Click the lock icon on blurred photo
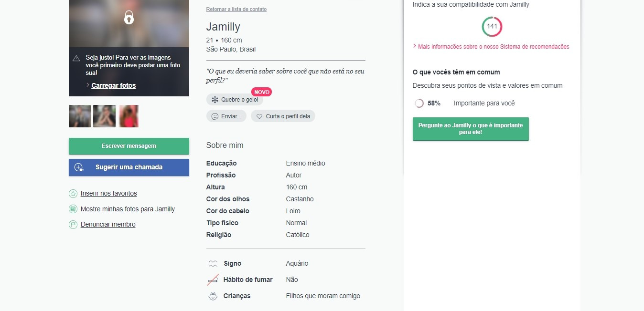This screenshot has height=311, width=644. point(129,18)
